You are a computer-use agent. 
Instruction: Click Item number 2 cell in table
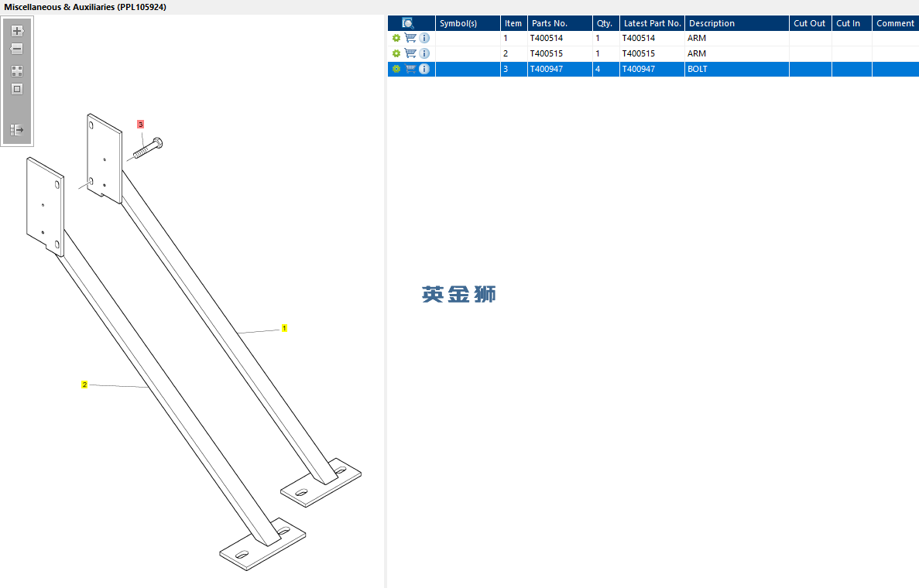(514, 53)
